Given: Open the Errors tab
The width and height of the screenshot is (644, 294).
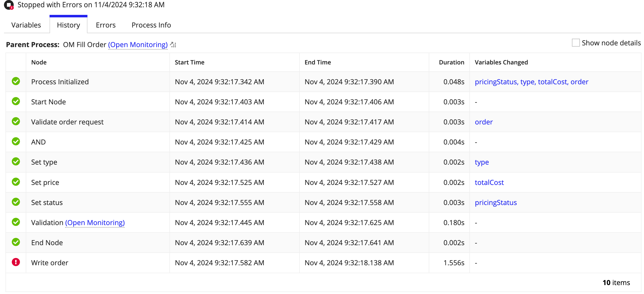Looking at the screenshot, I should (x=106, y=25).
